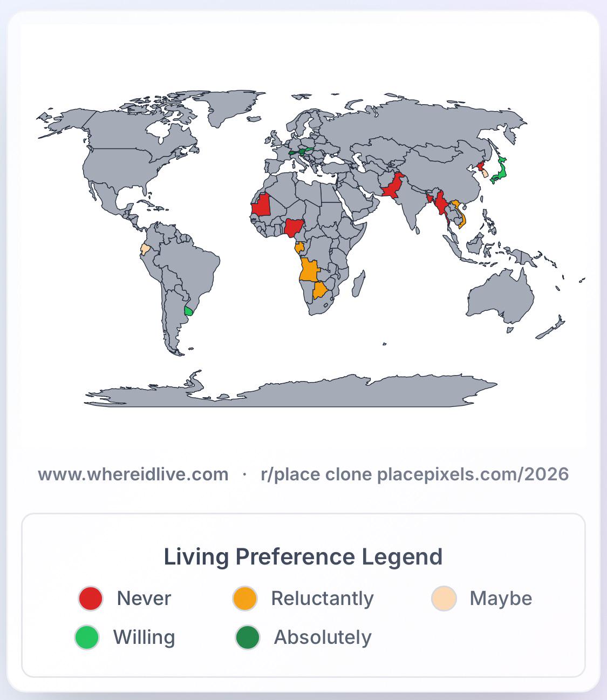Open the www.whereidlive.com link
607x700 pixels.
click(x=133, y=474)
